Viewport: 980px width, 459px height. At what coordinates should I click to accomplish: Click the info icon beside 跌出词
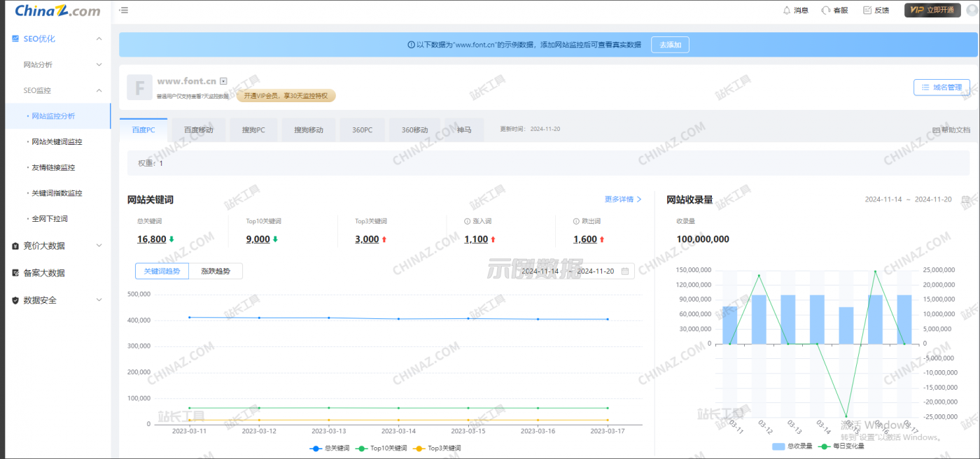576,221
